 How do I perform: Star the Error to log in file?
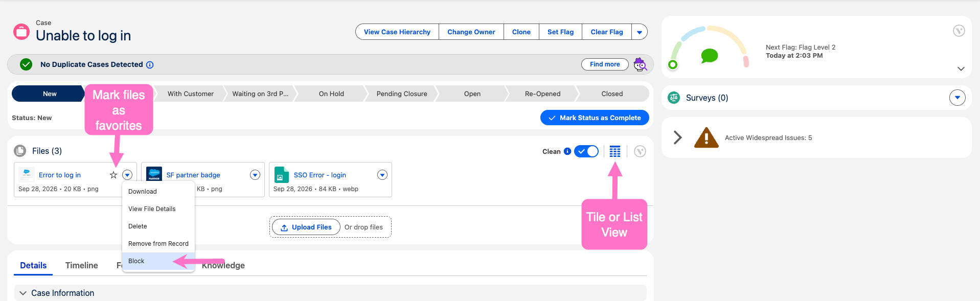click(113, 175)
